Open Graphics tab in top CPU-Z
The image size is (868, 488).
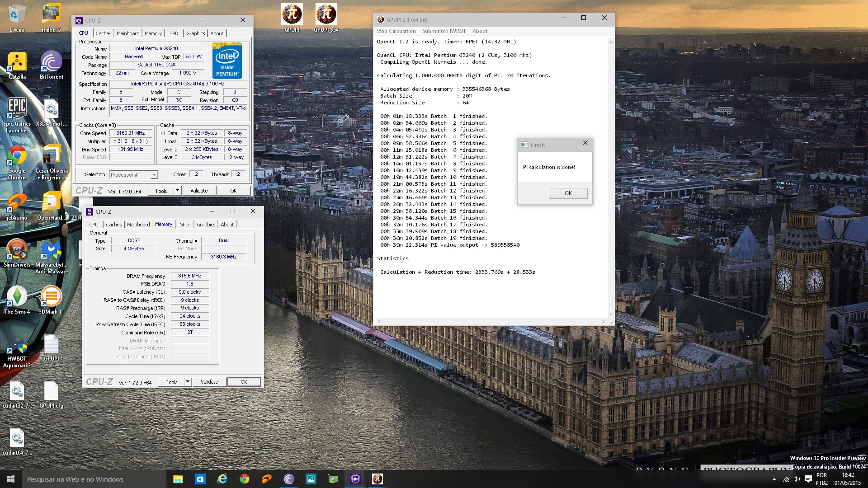195,33
